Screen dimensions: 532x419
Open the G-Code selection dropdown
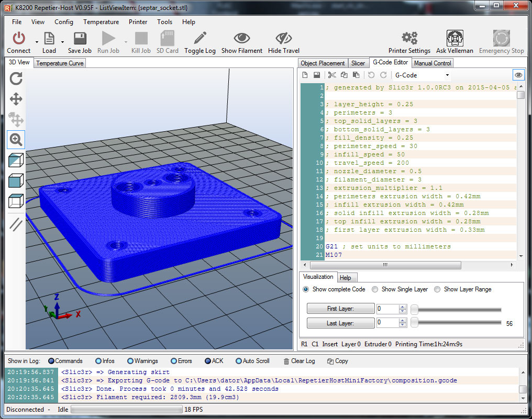(x=448, y=75)
